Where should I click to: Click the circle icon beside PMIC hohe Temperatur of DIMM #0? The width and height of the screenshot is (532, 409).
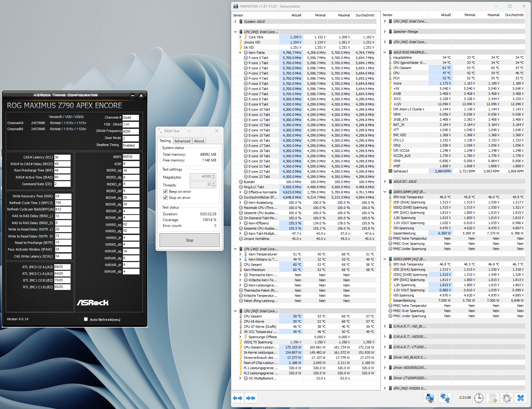coord(390,238)
